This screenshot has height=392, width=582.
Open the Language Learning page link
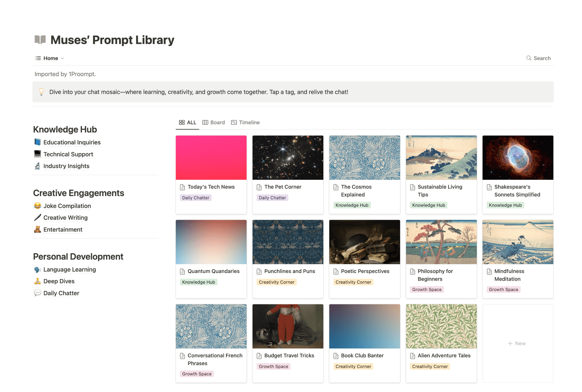pos(70,269)
